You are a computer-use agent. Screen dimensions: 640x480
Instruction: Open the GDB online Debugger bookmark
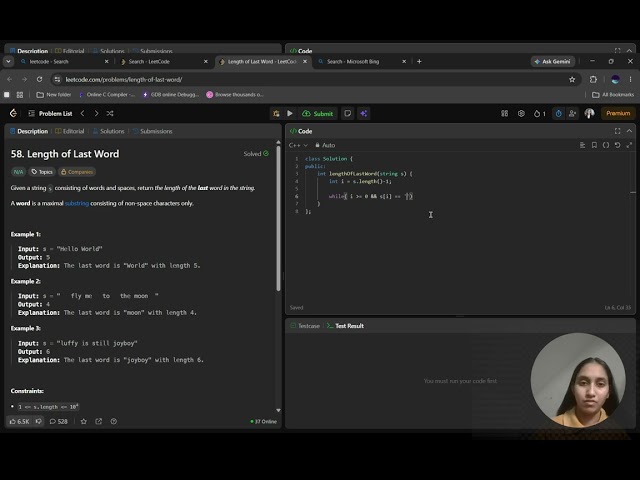[x=170, y=95]
